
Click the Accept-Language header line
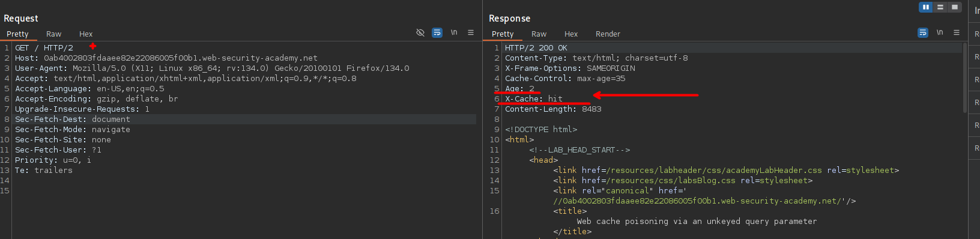tap(89, 89)
